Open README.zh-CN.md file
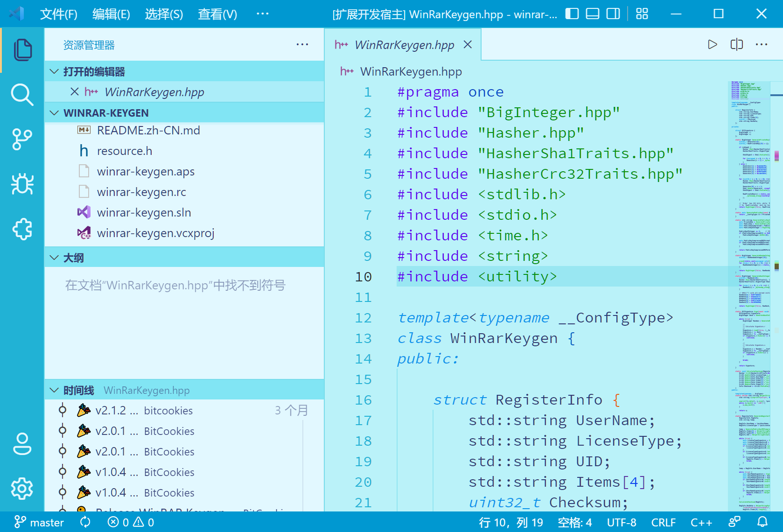783x532 pixels. click(x=184, y=130)
